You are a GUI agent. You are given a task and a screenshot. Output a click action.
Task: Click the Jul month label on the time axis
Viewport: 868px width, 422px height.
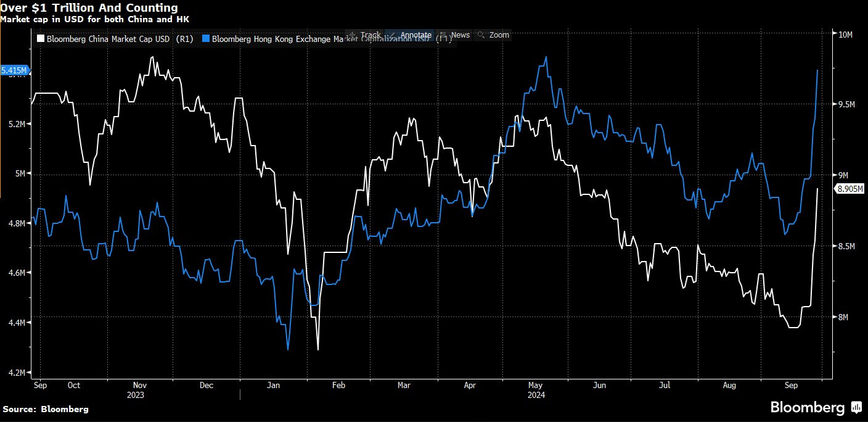tap(665, 386)
